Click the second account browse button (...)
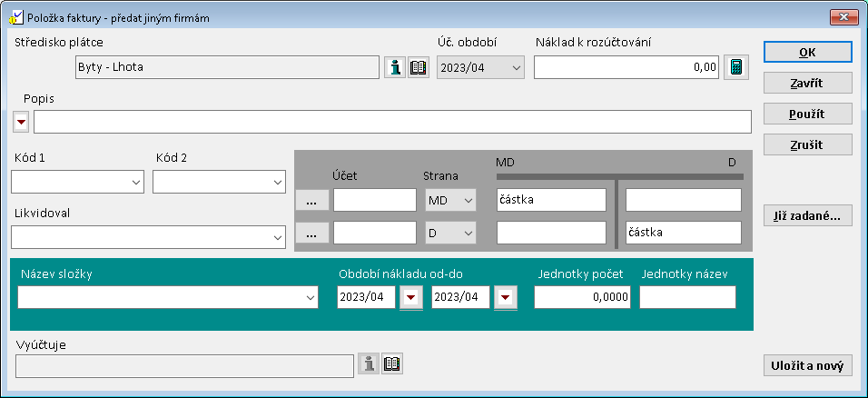The height and width of the screenshot is (398, 868). (311, 234)
